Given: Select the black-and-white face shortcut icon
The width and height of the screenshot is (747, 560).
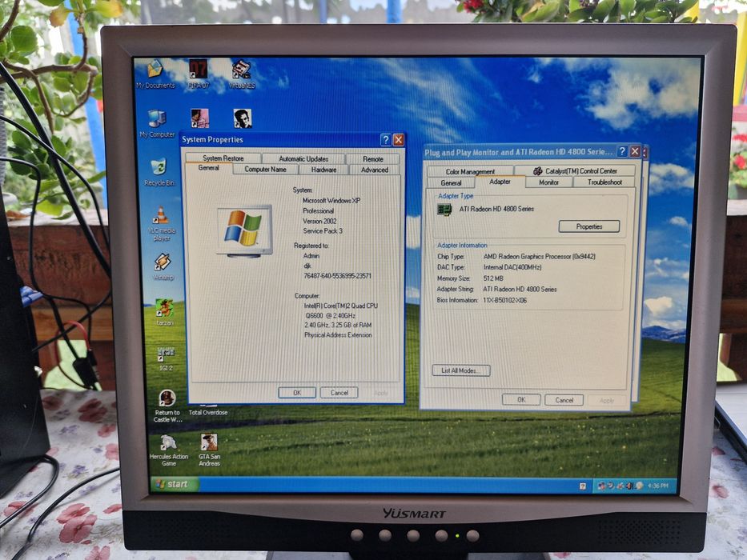Looking at the screenshot, I should coord(243,118).
